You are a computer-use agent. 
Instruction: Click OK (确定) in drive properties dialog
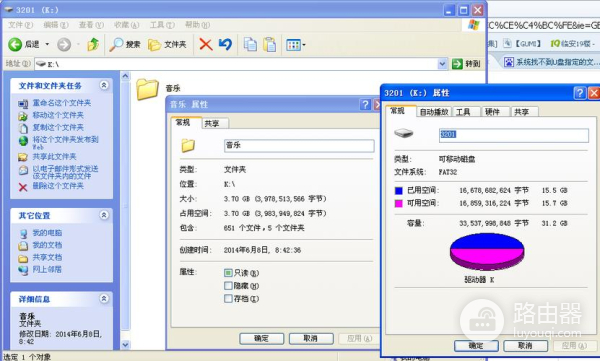click(476, 346)
